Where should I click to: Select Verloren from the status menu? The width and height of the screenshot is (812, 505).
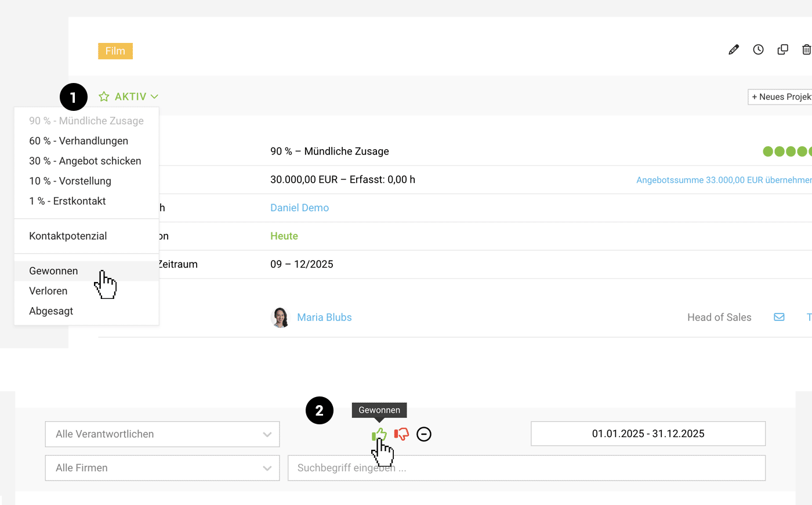click(48, 291)
